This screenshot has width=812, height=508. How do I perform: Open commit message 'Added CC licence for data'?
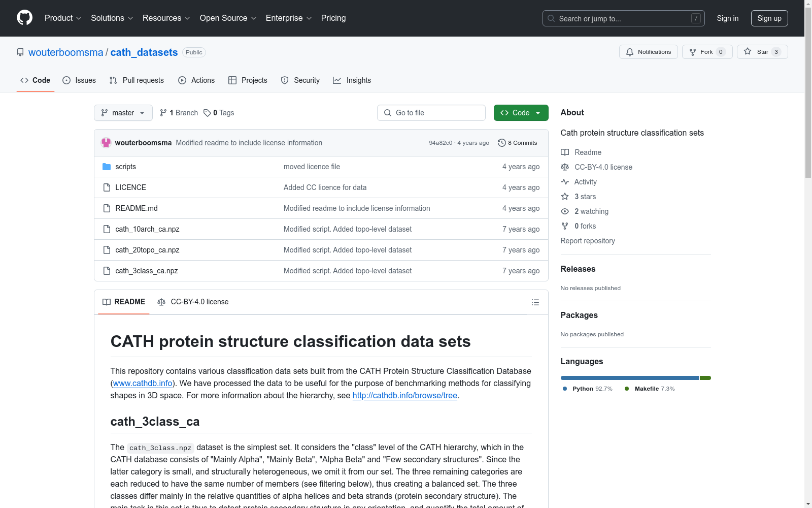[325, 187]
